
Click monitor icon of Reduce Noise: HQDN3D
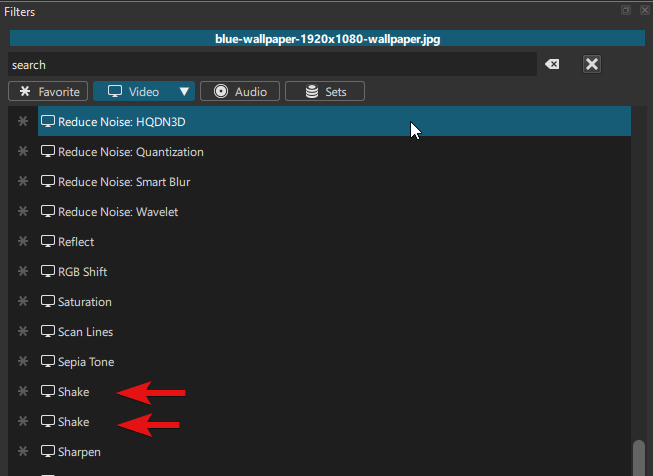pos(48,121)
